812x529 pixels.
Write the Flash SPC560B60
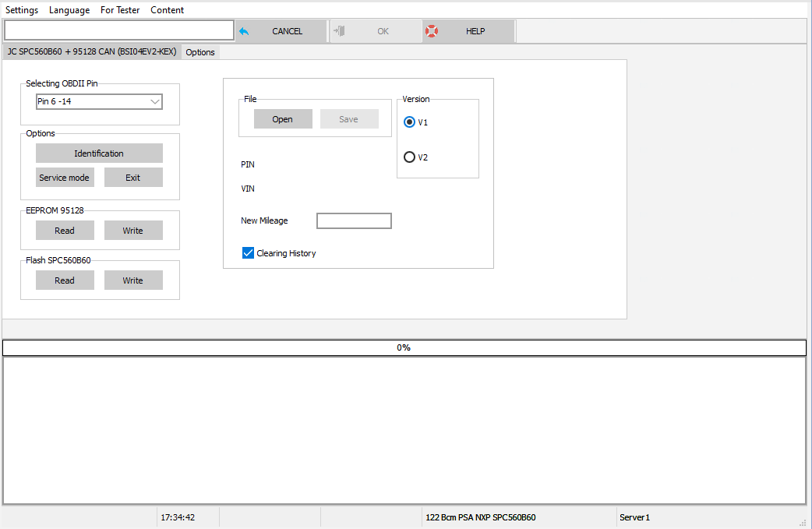[133, 280]
